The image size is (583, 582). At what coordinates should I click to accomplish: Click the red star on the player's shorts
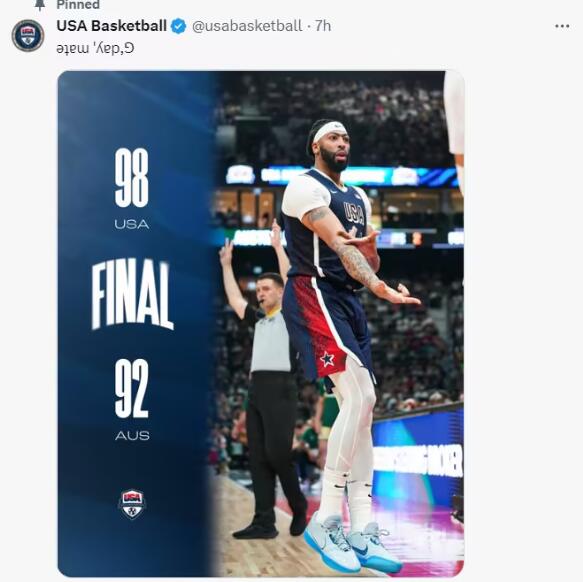click(x=327, y=359)
